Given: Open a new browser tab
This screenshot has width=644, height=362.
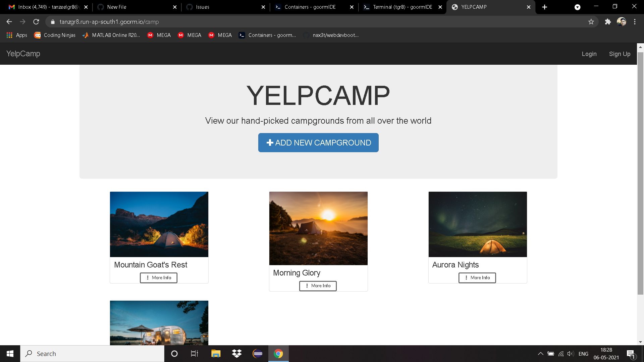Looking at the screenshot, I should click(545, 7).
